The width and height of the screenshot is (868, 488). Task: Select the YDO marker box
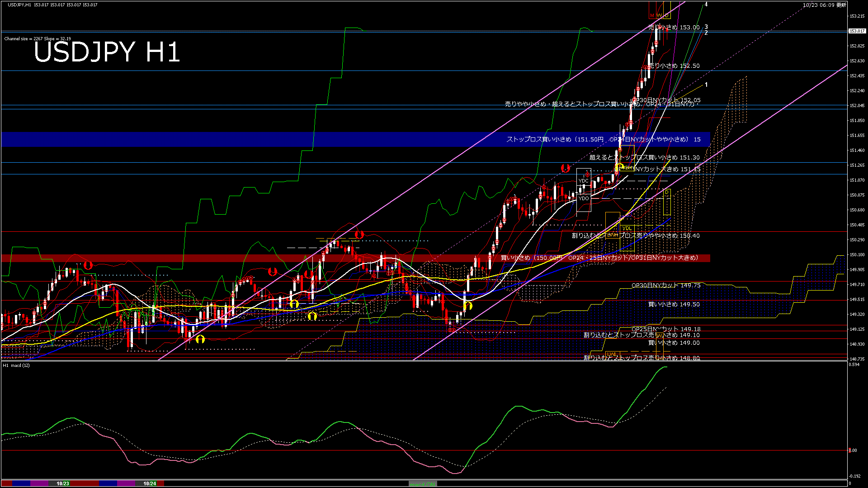(x=583, y=198)
